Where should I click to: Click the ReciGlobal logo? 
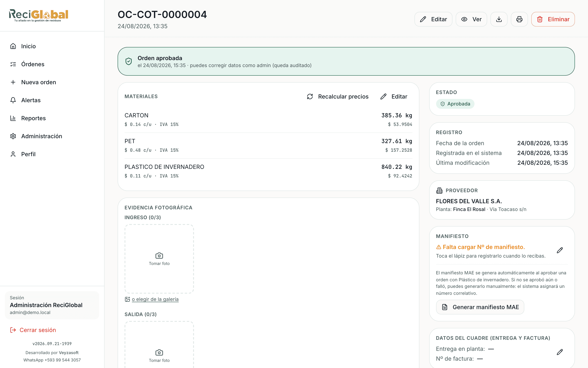[x=39, y=15]
